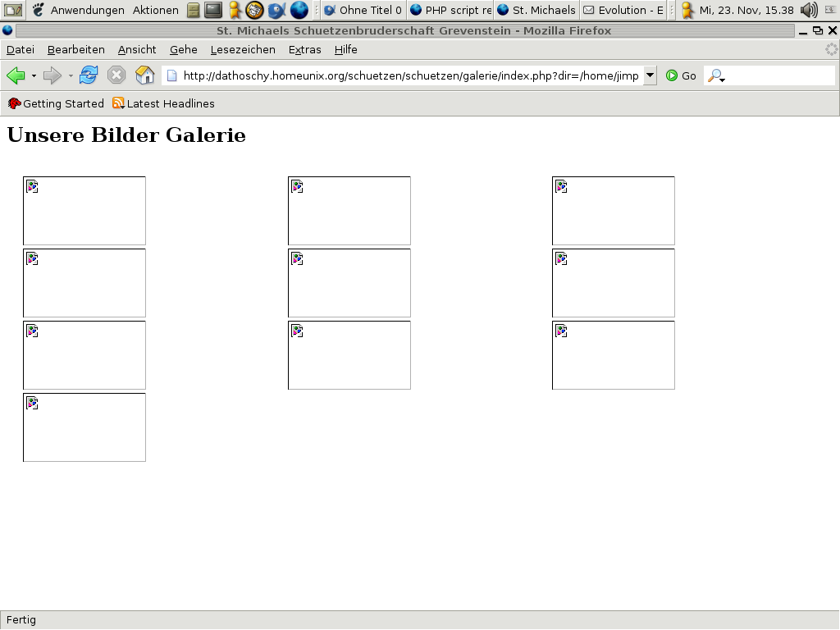
Task: Open Forward button history dropdown arrow
Action: [x=71, y=76]
